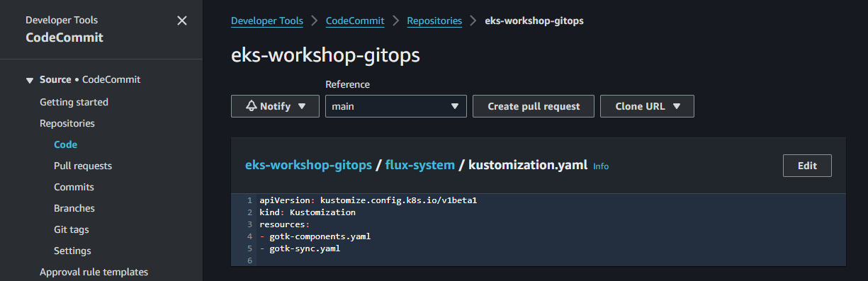
Task: Open the Notify dropdown button
Action: point(275,106)
